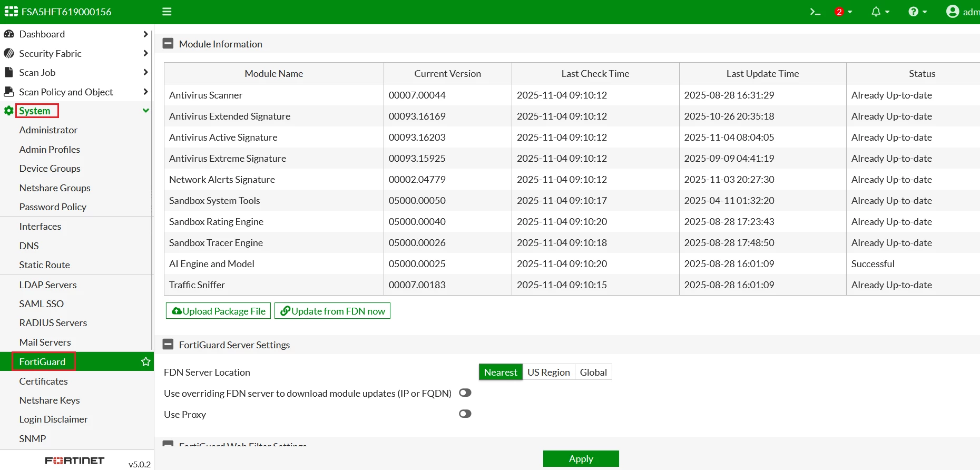The width and height of the screenshot is (980, 470).
Task: Click the System gear icon
Action: (x=9, y=111)
